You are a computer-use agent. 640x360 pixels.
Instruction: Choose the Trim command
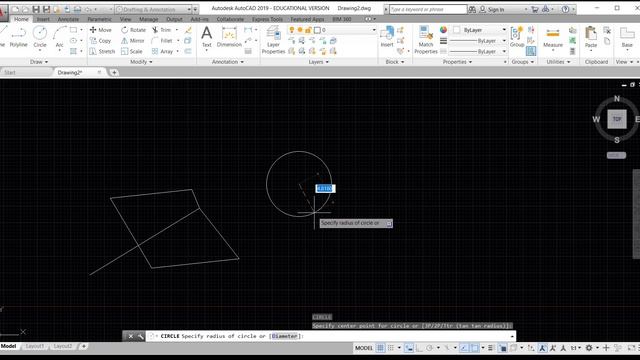click(x=162, y=30)
